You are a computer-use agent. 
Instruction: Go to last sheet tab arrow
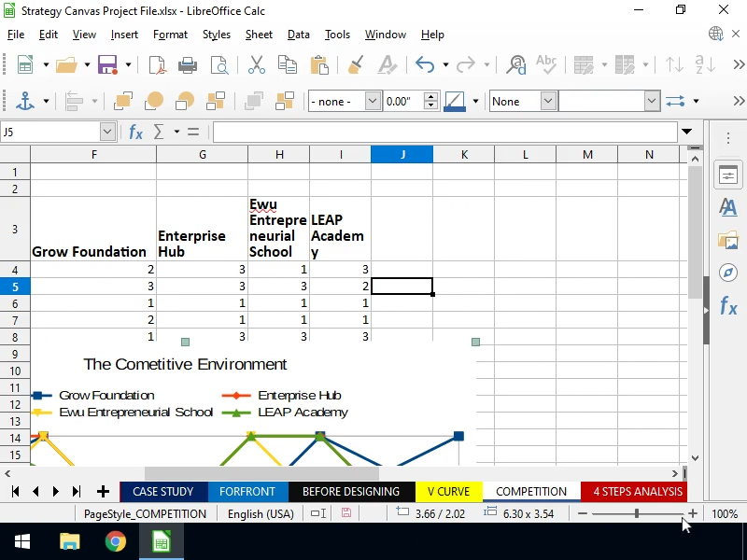pyautogui.click(x=77, y=492)
